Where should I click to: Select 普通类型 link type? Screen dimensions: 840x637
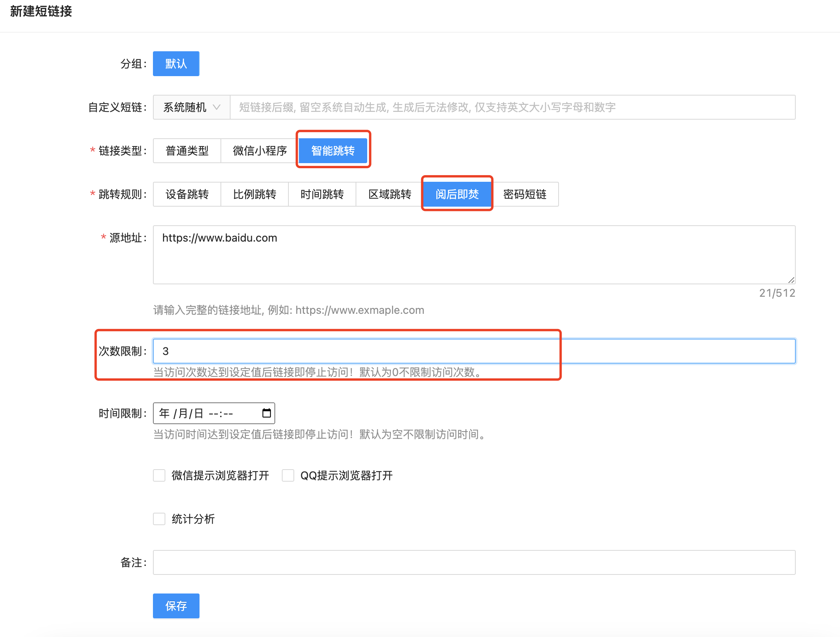click(x=187, y=151)
